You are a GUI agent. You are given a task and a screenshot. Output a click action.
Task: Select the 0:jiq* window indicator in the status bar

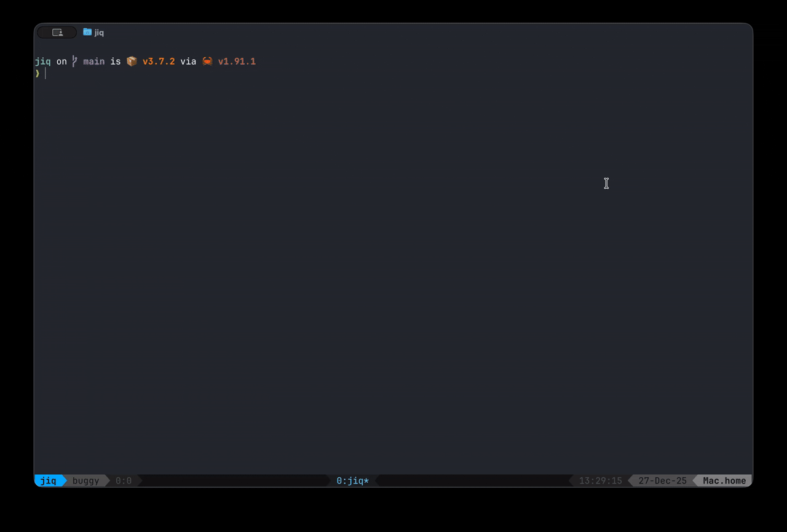coord(352,480)
